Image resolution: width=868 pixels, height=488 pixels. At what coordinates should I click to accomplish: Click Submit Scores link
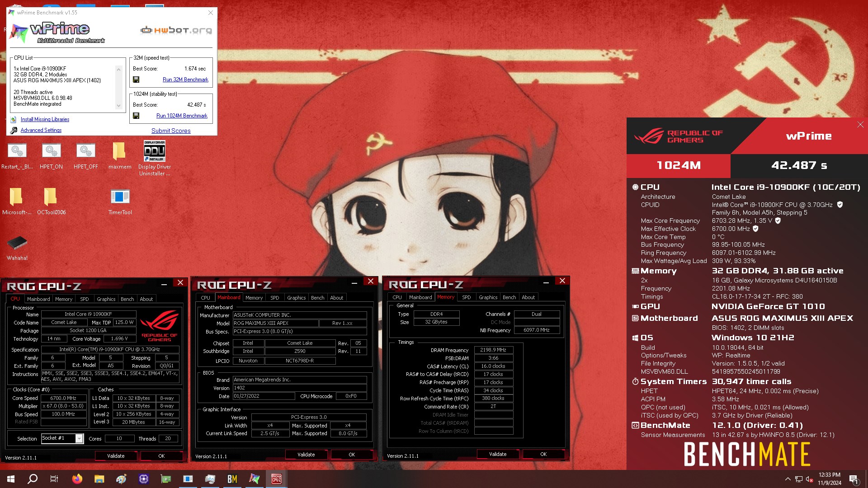tap(171, 131)
